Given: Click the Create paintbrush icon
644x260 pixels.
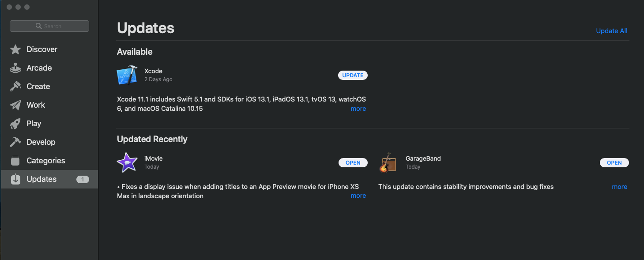Looking at the screenshot, I should coord(15,87).
